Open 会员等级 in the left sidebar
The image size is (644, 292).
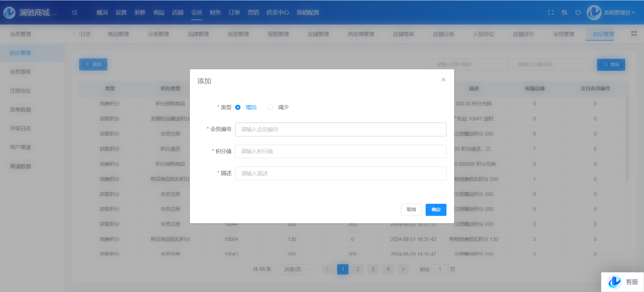pos(20,71)
